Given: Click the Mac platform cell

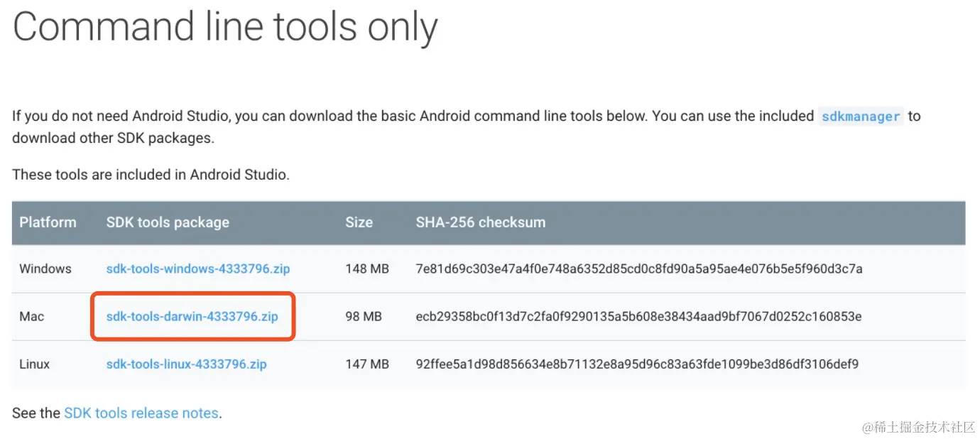Looking at the screenshot, I should click(32, 316).
